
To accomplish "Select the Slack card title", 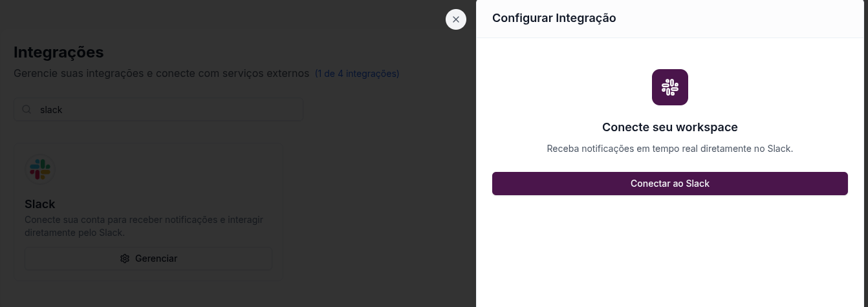I will (x=40, y=204).
